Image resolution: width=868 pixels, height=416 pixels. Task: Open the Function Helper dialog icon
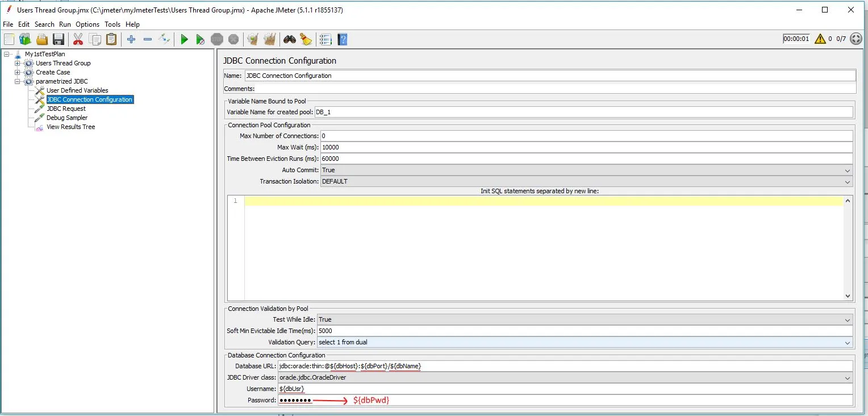(x=325, y=39)
